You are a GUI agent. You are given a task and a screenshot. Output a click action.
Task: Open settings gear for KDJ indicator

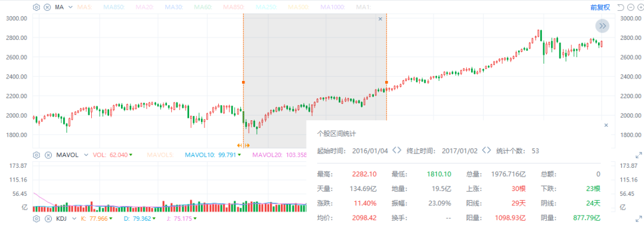pos(36,218)
